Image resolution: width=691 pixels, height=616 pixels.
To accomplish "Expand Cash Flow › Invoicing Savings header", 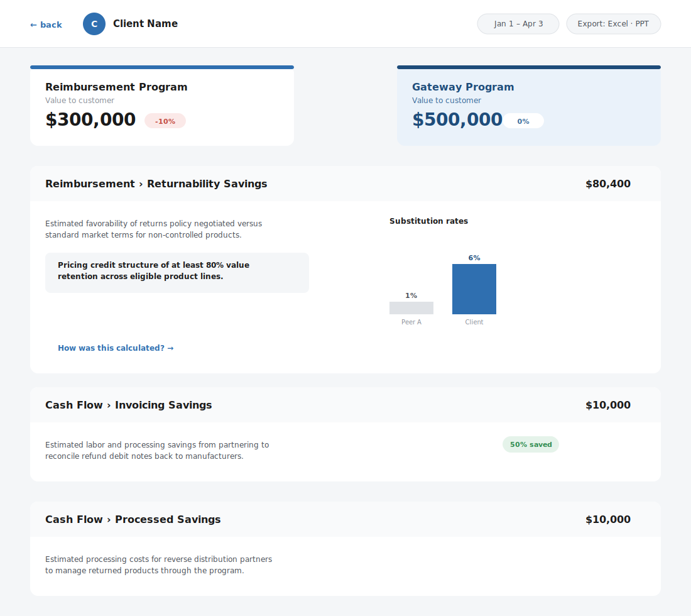I will pos(345,405).
